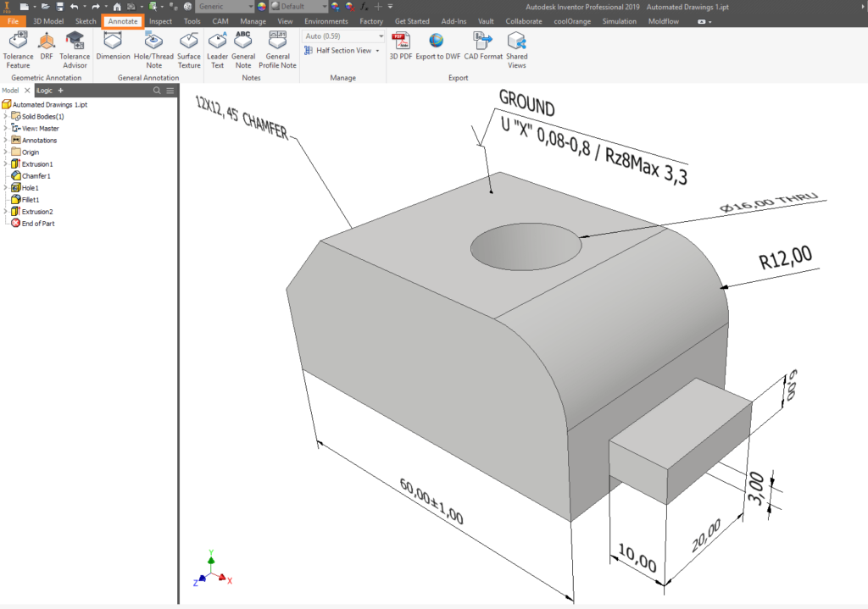This screenshot has height=609, width=868.
Task: Select Automated Drawings 1.ipt root node
Action: pyautogui.click(x=45, y=104)
